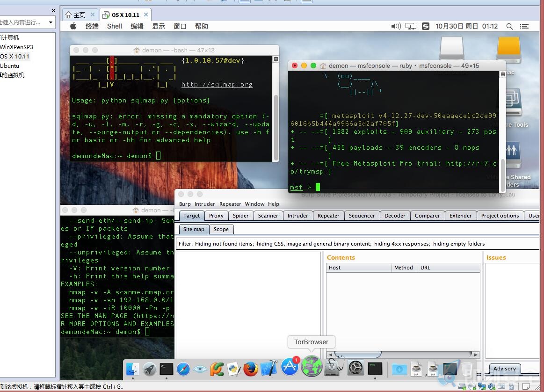This screenshot has height=392, width=544.
Task: Open Repeater menu in Burp menu bar
Action: [x=230, y=204]
